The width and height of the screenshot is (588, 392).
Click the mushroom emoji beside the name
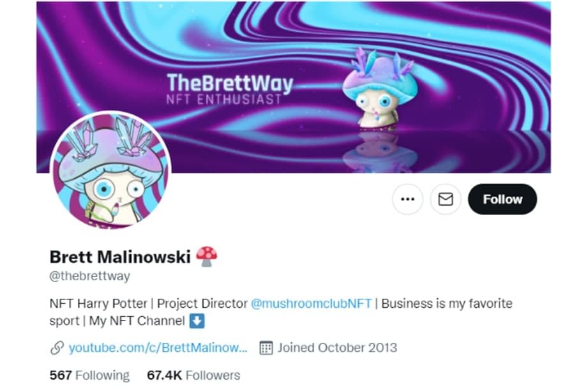click(207, 257)
